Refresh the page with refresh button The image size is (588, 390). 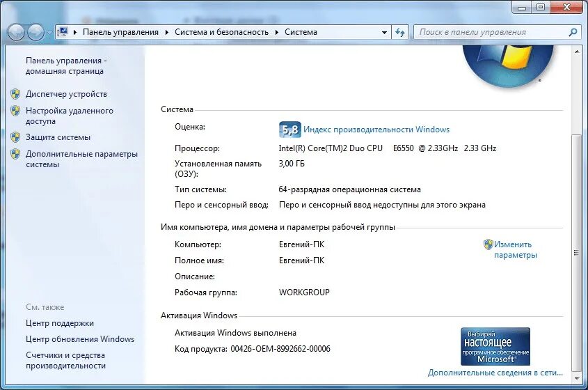pos(400,32)
